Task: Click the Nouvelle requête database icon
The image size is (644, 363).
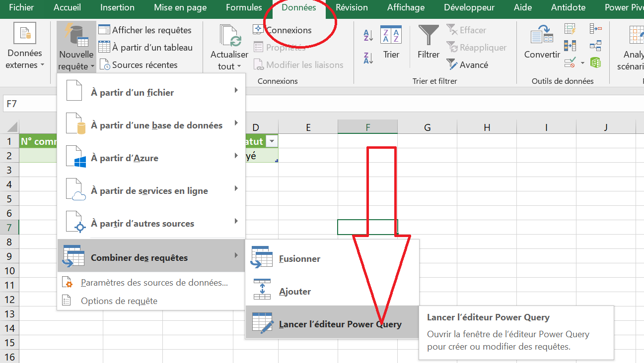Action: [x=76, y=36]
